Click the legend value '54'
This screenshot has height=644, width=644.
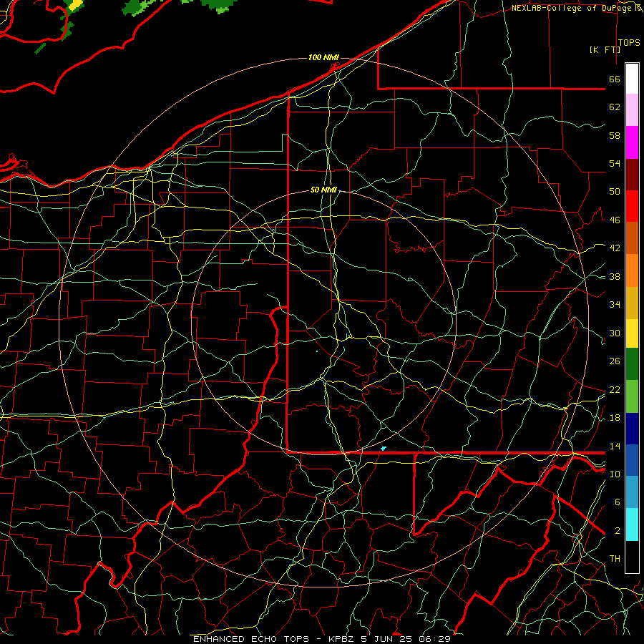tap(615, 163)
